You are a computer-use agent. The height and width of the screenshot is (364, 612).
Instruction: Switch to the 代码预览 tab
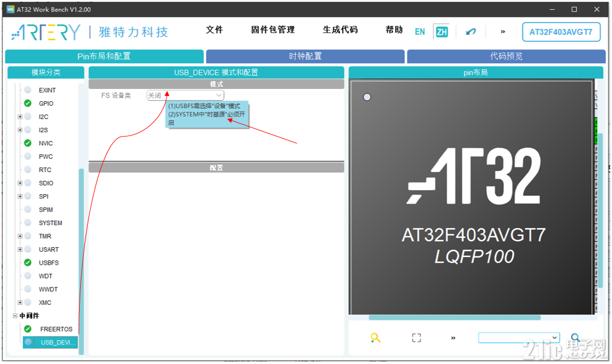[506, 56]
